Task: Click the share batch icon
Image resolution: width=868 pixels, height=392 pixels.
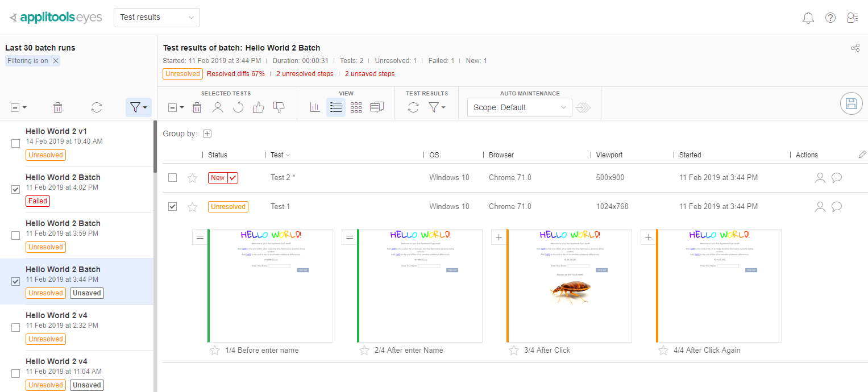Action: [x=855, y=48]
